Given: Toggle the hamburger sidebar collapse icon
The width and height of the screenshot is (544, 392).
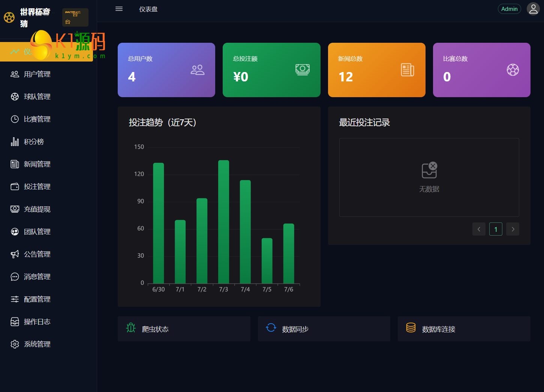Looking at the screenshot, I should [x=119, y=9].
